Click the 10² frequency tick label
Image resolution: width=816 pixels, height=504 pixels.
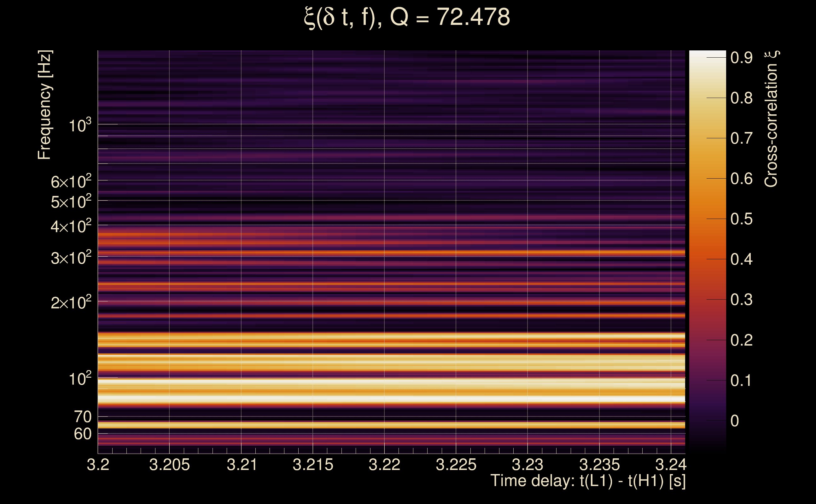80,379
